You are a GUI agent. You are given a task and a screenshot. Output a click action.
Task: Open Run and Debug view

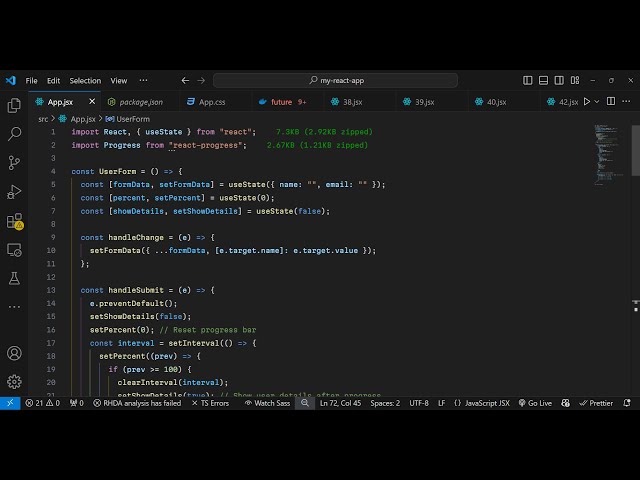[x=14, y=191]
